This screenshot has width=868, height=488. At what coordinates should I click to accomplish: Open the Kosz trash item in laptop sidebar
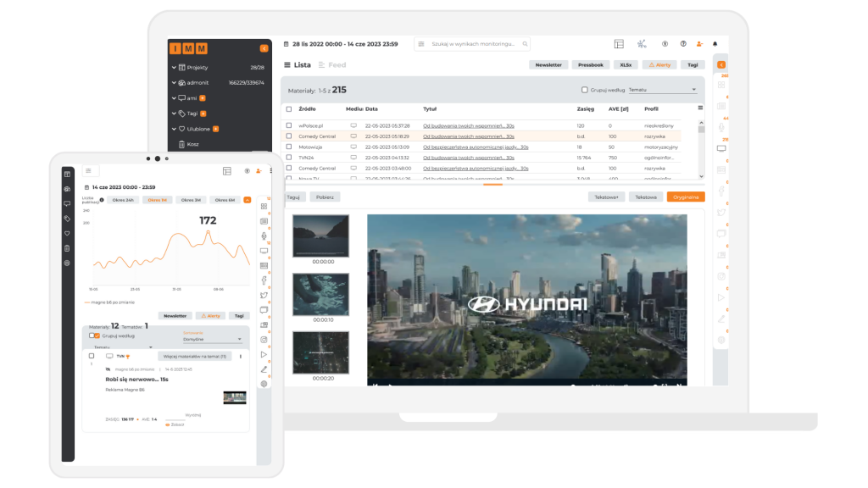click(x=188, y=144)
